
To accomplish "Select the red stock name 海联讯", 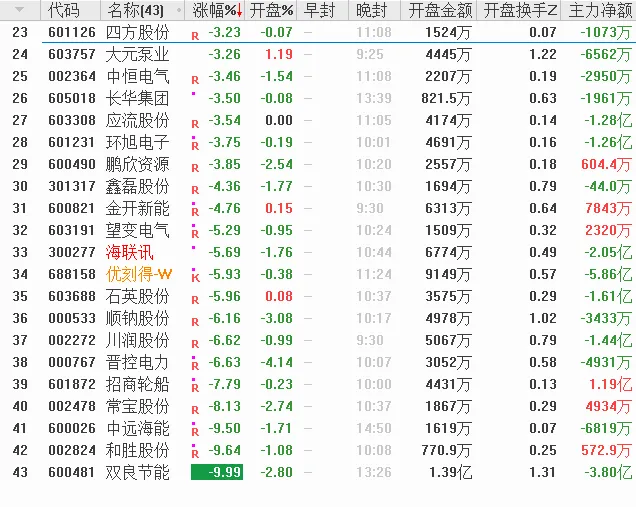I will click(x=129, y=252).
